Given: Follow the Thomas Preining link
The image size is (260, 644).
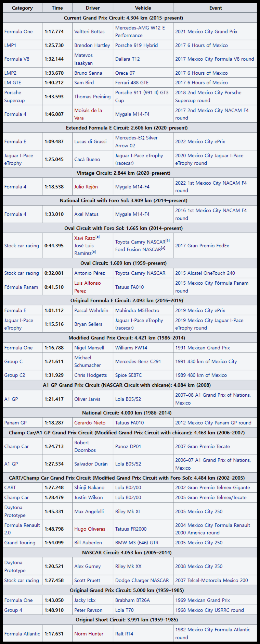Looking at the screenshot, I should 92,97.
